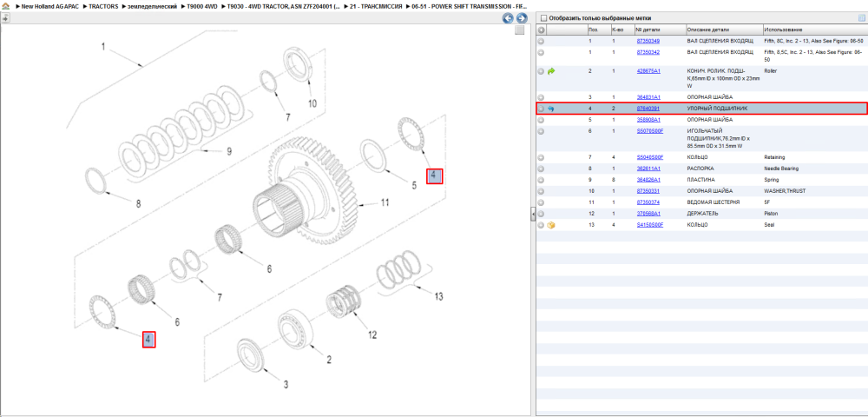Image resolution: width=868 pixels, height=417 pixels.
Task: Open part number link S5078S00F
Action: click(x=650, y=130)
